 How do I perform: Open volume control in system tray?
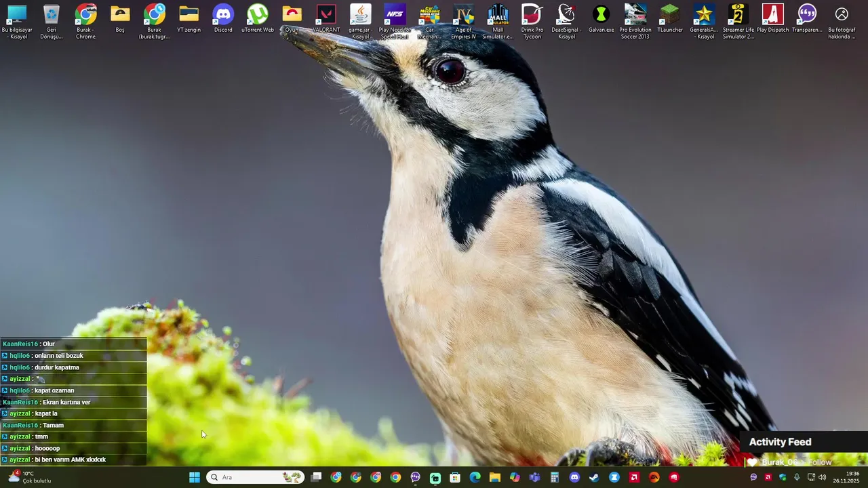pyautogui.click(x=823, y=477)
